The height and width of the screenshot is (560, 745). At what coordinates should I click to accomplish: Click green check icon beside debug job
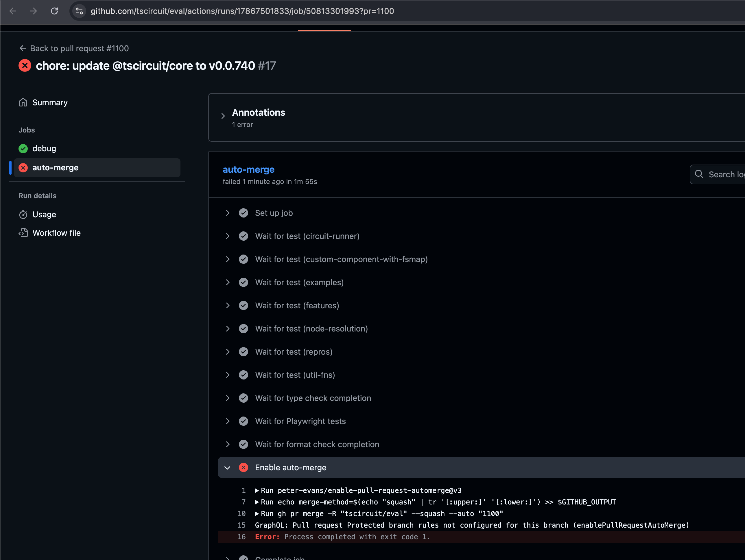23,149
